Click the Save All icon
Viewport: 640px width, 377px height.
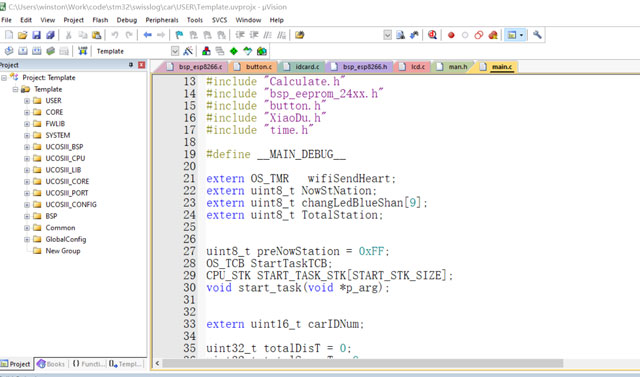click(x=50, y=35)
